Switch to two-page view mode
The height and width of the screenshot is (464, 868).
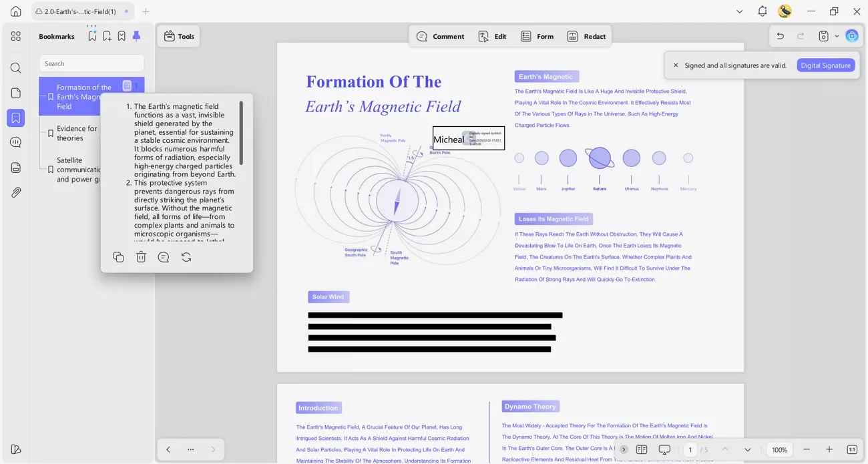click(x=642, y=449)
